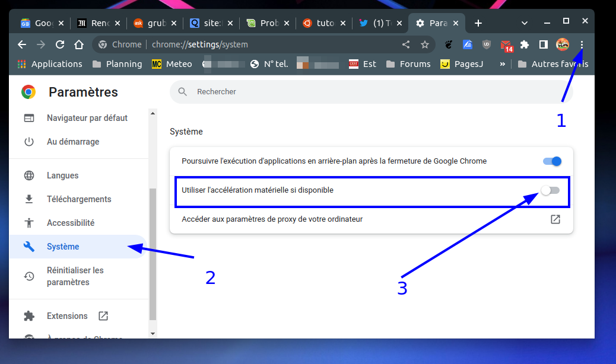Click the history icon beside Réinitialiser
Screen dimensions: 616x364
(x=29, y=276)
